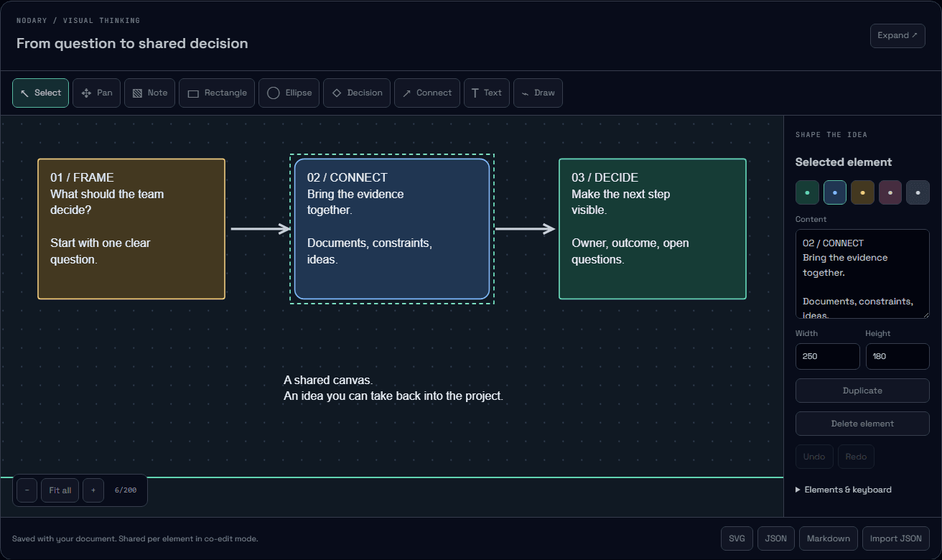Apply the yellow color swatch

click(x=862, y=192)
